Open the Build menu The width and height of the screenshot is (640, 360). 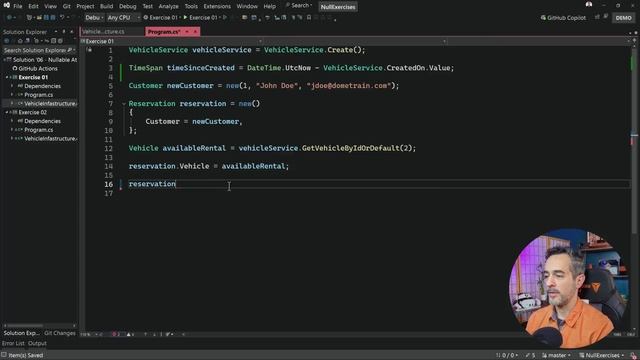click(107, 6)
